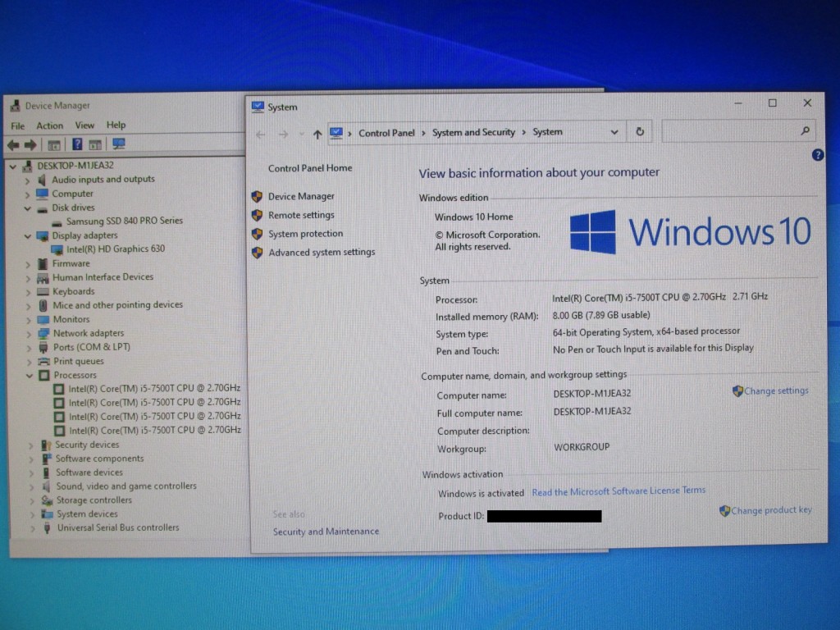Open Advanced system settings link

322,252
